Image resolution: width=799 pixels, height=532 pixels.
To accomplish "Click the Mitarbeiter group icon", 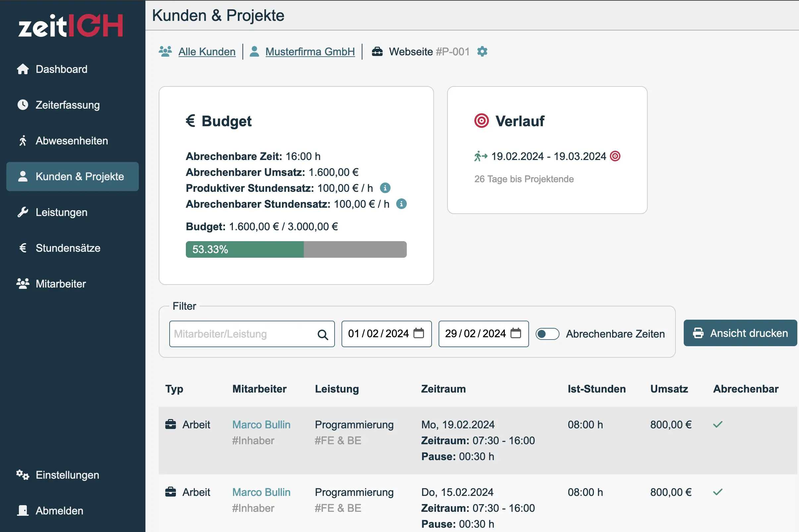I will tap(23, 284).
